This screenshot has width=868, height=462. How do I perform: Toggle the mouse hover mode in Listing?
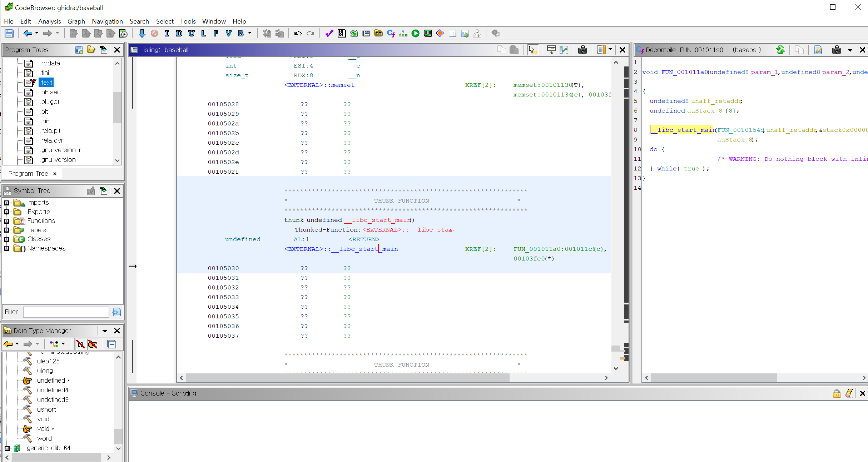pos(532,50)
